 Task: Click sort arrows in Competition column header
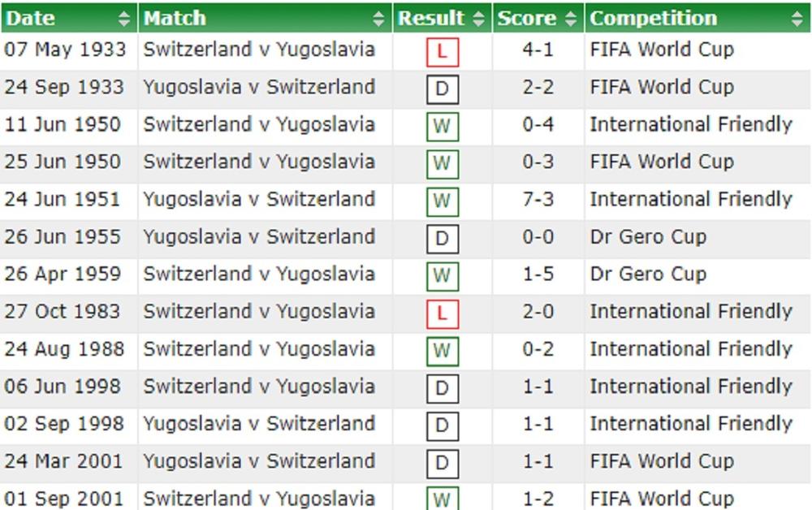coord(798,19)
